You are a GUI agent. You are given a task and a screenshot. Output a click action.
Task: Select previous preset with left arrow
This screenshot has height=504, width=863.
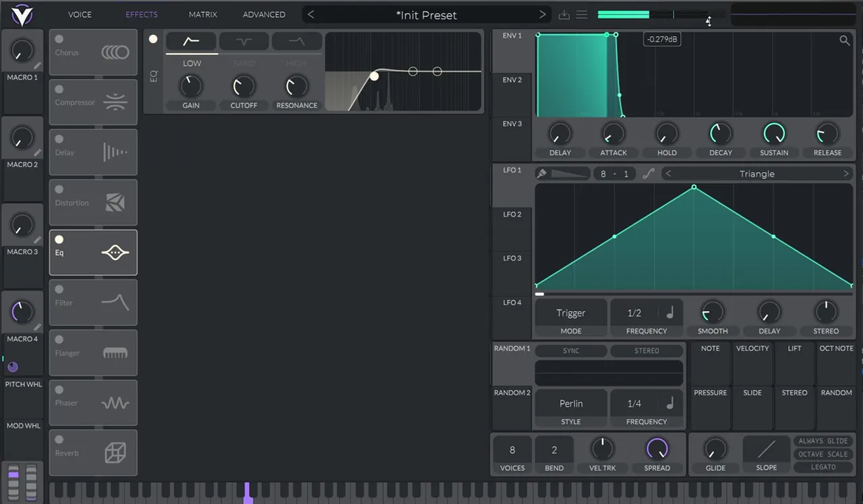pos(311,15)
